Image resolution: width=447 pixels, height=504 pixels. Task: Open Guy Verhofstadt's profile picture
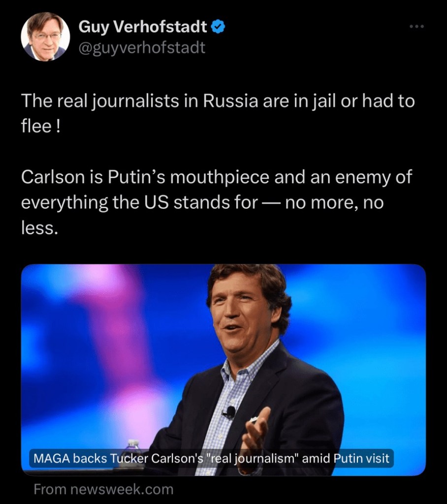tap(45, 37)
